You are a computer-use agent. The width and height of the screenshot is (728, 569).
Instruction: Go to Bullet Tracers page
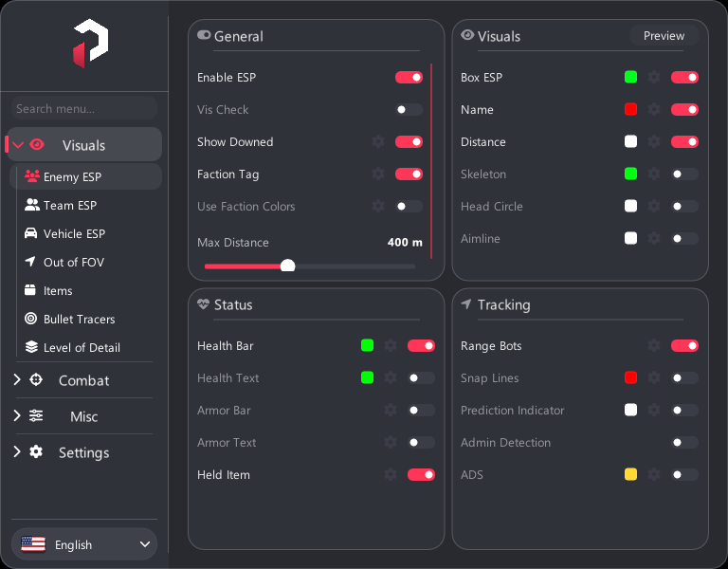point(85,319)
